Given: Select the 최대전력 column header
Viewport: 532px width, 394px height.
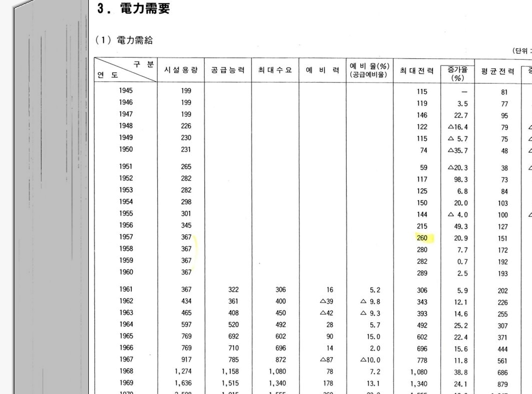Looking at the screenshot, I should (417, 71).
